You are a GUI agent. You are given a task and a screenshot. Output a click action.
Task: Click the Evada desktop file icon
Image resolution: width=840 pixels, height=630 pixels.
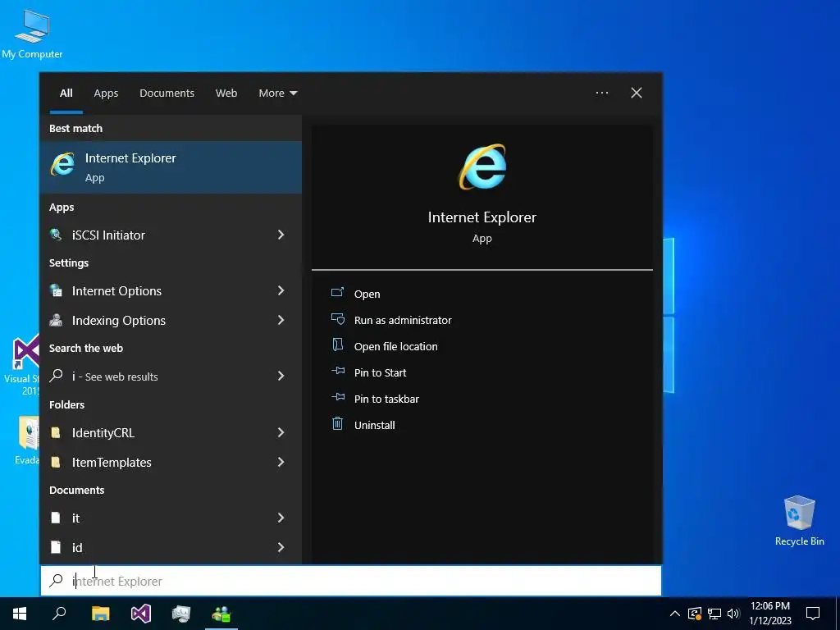coord(29,432)
